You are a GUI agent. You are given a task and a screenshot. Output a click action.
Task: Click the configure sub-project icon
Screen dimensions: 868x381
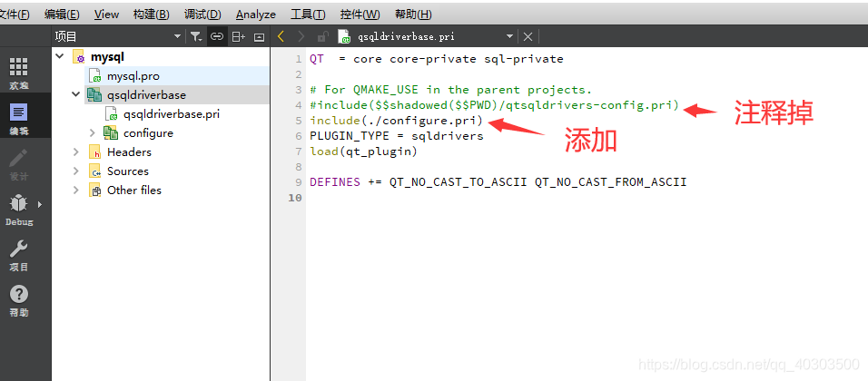tap(112, 132)
